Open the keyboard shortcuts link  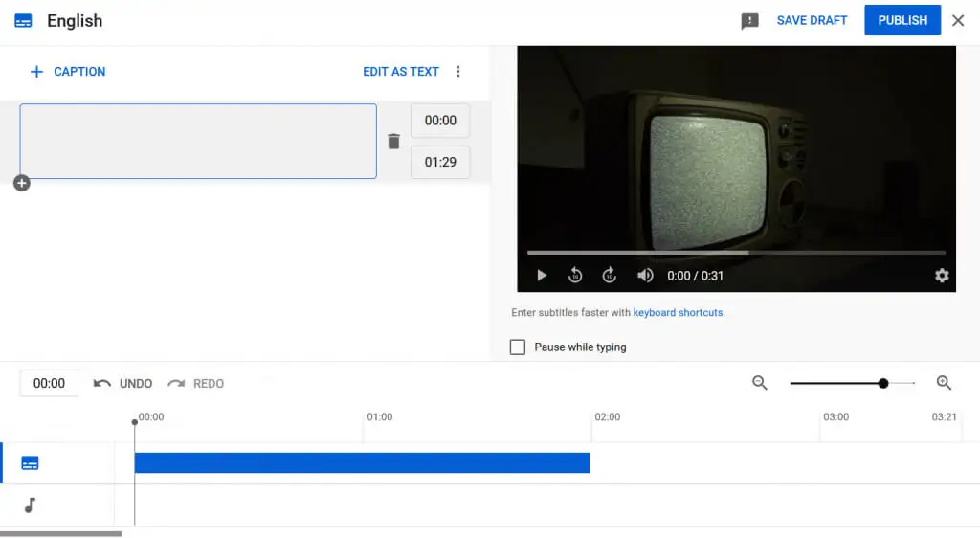click(x=678, y=313)
